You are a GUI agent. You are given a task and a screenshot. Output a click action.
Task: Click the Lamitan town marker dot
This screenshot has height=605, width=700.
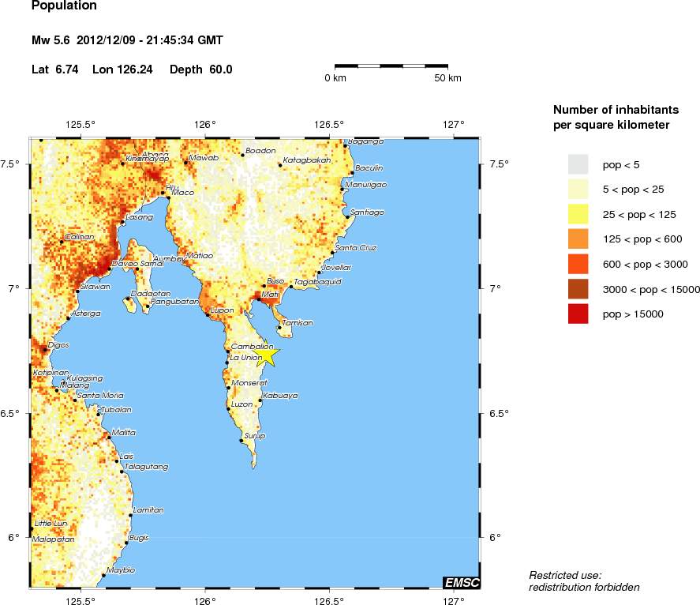130,515
